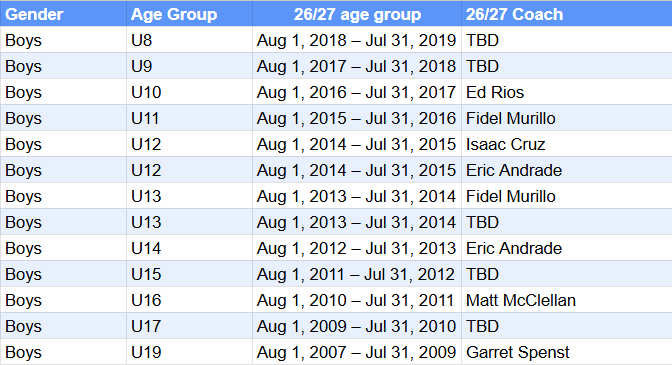Click the Gender column header
The image size is (672, 365).
63,14
